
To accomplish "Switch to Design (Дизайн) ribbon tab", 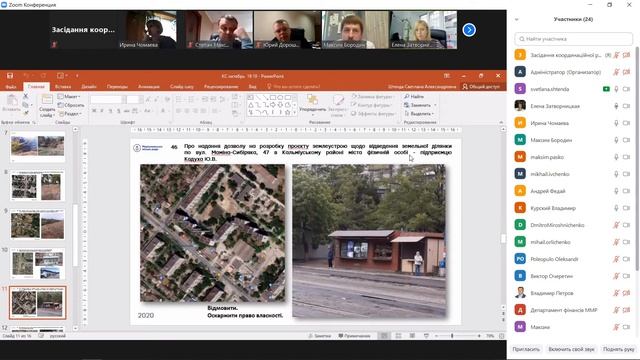I will click(x=89, y=87).
